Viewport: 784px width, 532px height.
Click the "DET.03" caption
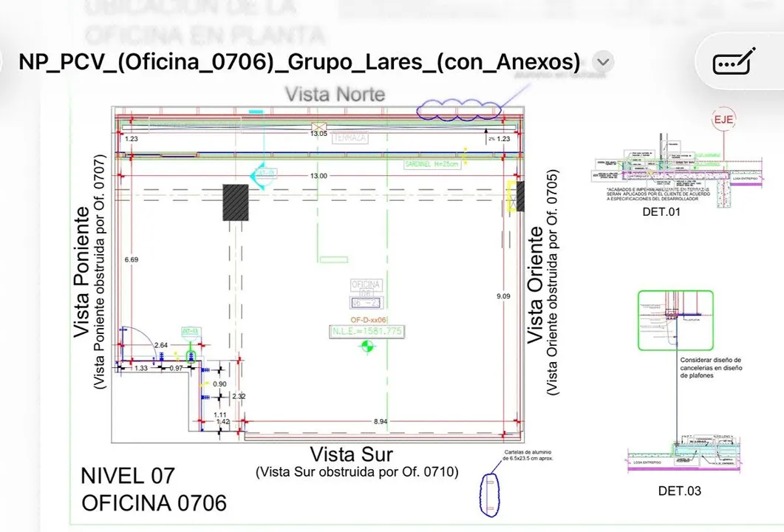[x=680, y=491]
